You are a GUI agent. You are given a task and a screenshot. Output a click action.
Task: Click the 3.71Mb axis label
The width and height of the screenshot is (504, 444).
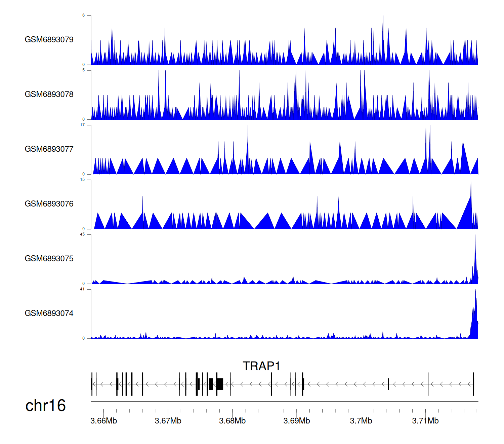coord(425,421)
